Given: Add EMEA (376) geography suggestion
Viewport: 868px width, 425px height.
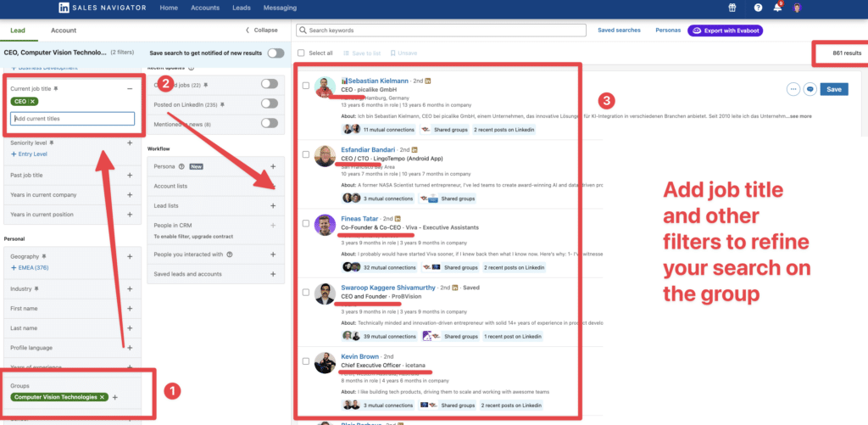Looking at the screenshot, I should [x=31, y=268].
